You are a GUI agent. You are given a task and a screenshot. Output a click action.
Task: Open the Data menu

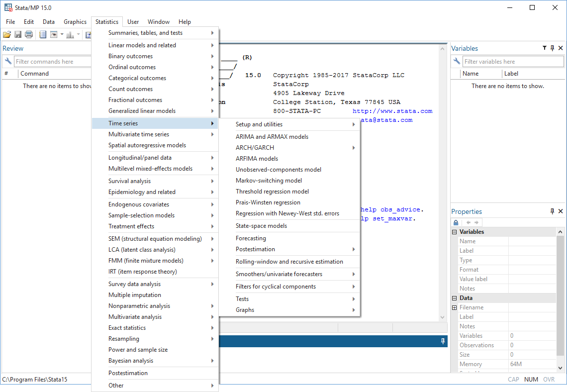coord(48,22)
